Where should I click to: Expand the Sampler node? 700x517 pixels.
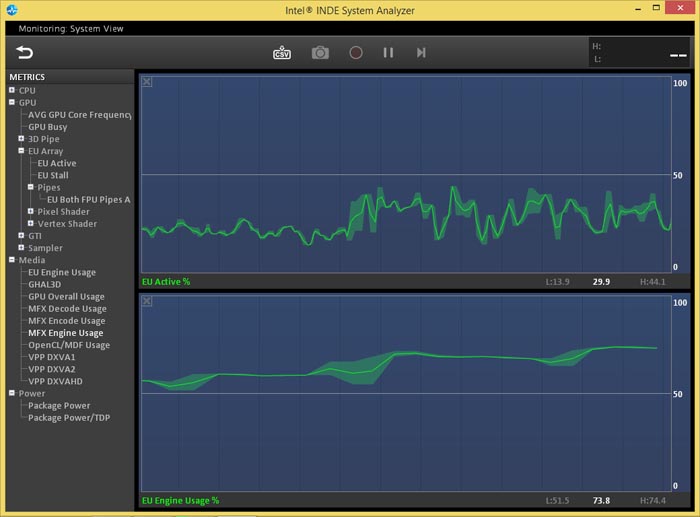point(21,248)
